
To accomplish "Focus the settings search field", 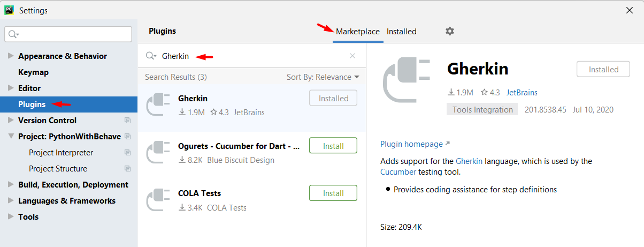I will [x=68, y=34].
